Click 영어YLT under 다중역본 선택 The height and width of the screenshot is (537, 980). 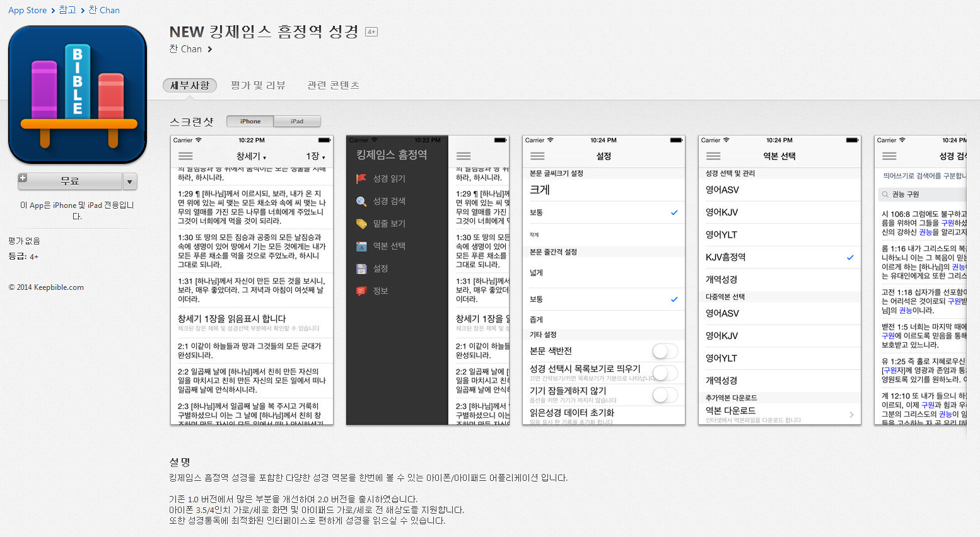point(779,358)
